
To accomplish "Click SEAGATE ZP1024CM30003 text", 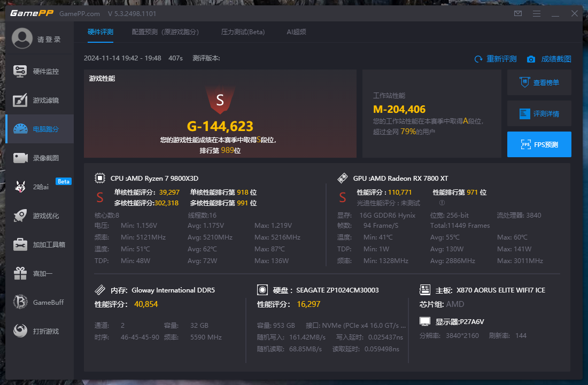I will click(337, 290).
